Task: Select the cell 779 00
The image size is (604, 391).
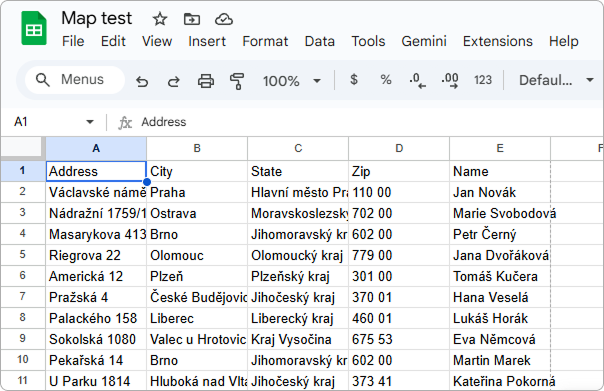Action: 399,255
